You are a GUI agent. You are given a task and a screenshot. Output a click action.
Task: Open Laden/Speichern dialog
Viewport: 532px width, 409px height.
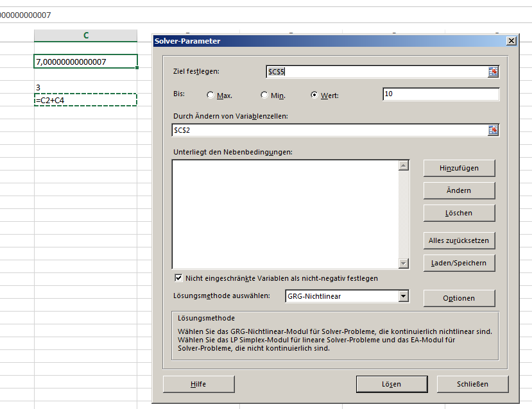pyautogui.click(x=459, y=263)
